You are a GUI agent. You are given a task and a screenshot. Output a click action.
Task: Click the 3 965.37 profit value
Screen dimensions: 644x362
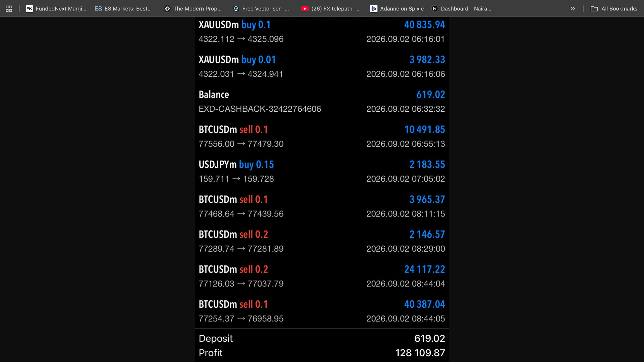(x=427, y=199)
